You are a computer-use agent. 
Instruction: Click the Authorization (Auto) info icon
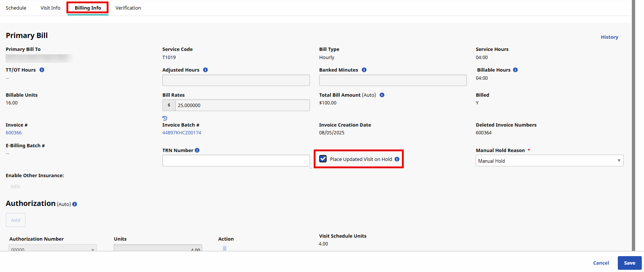pyautogui.click(x=75, y=204)
